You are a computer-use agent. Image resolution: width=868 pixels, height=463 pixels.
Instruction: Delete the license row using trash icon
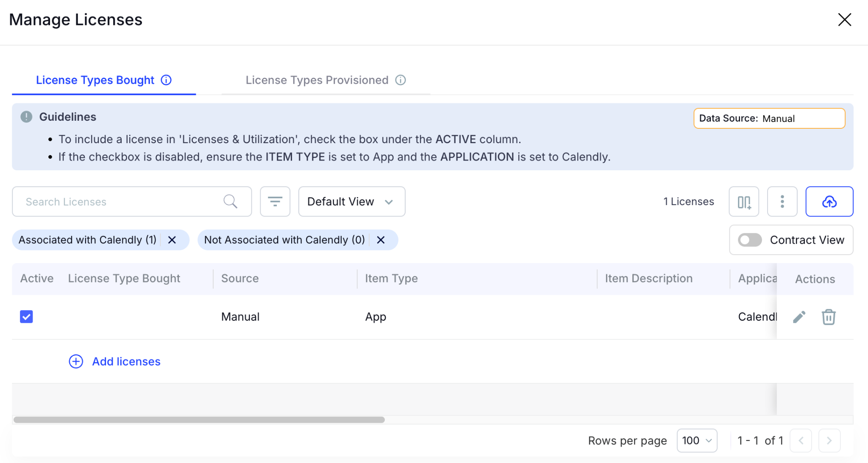pos(829,317)
